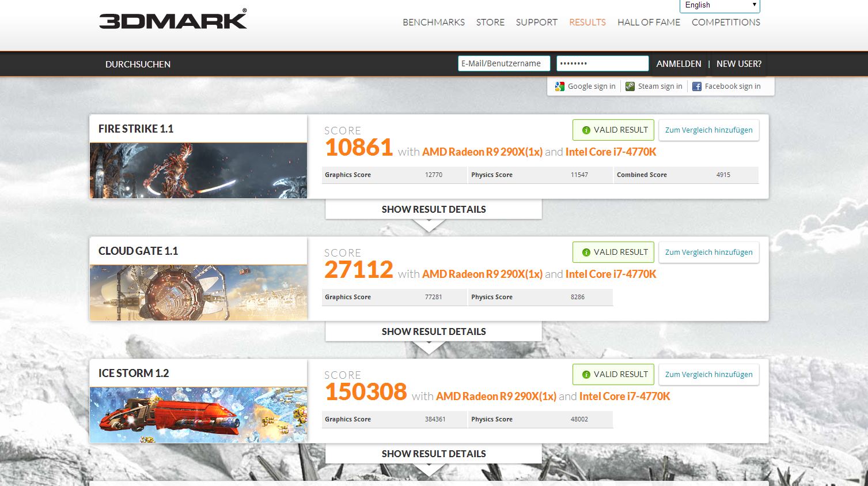Open the Store menu item
This screenshot has width=868, height=486.
pos(490,22)
